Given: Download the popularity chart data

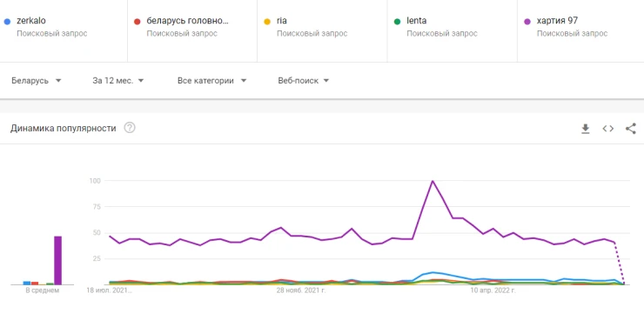Looking at the screenshot, I should coord(586,129).
